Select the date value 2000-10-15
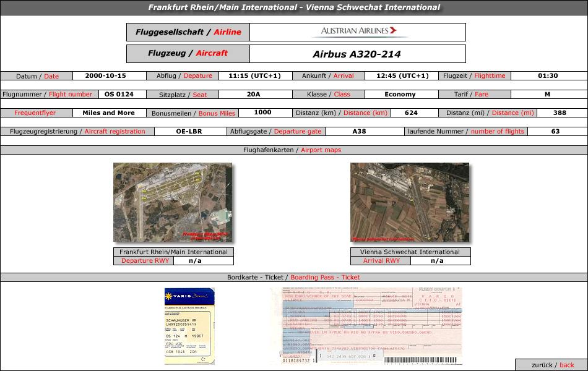The height and width of the screenshot is (371, 588). (x=105, y=75)
